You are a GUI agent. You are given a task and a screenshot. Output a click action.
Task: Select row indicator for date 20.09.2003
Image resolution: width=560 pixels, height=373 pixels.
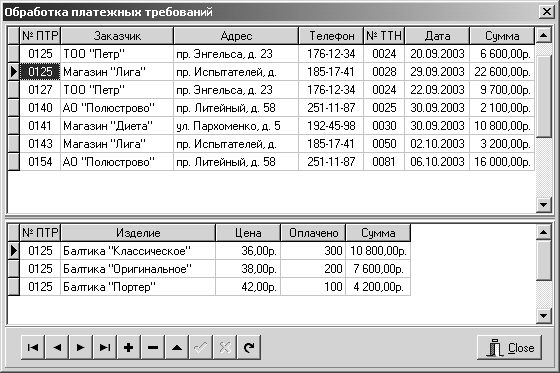click(14, 54)
